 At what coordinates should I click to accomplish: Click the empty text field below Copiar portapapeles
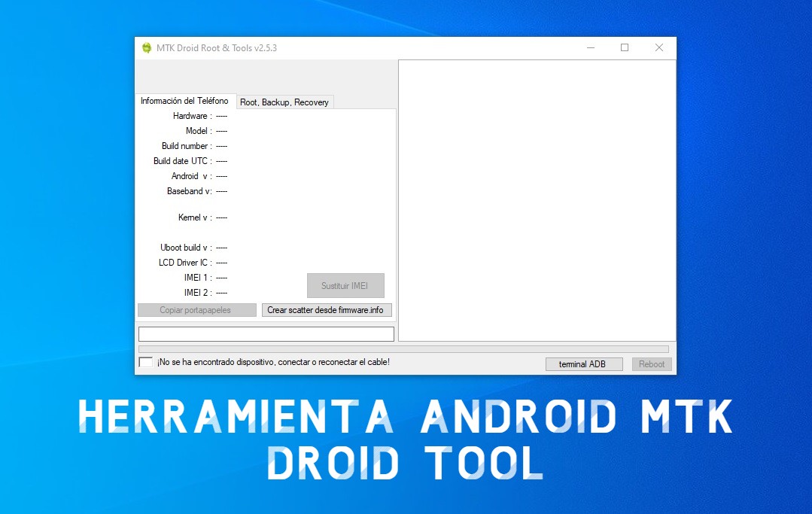point(266,333)
